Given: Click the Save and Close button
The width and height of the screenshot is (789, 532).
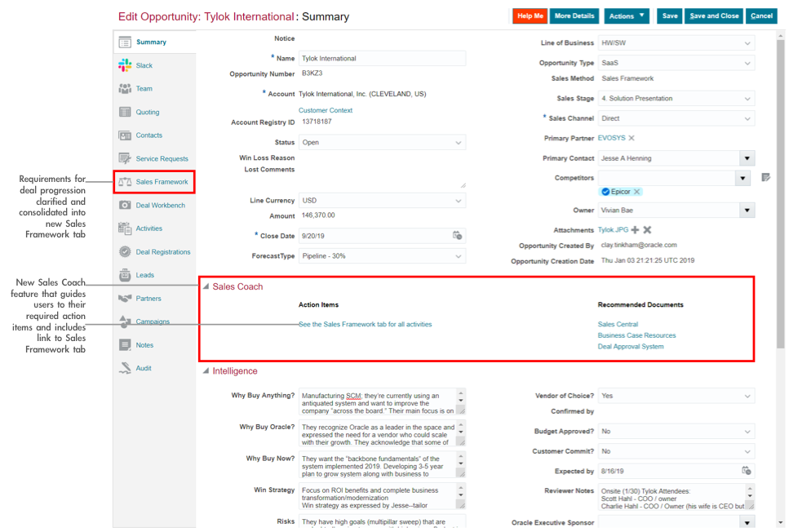Looking at the screenshot, I should tap(714, 16).
